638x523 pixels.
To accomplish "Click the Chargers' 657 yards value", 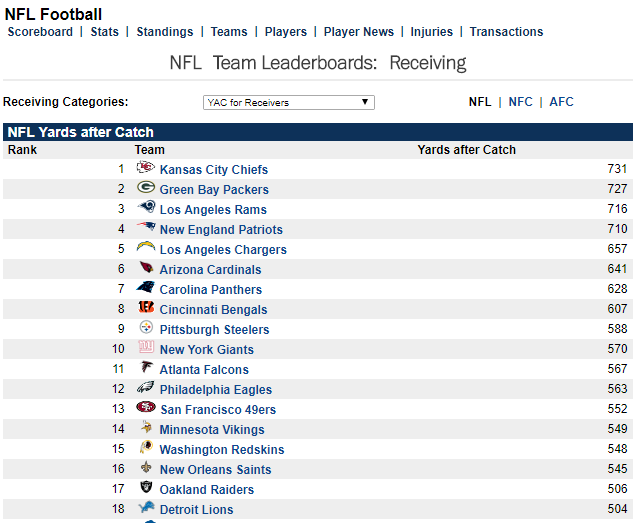I will (x=617, y=248).
